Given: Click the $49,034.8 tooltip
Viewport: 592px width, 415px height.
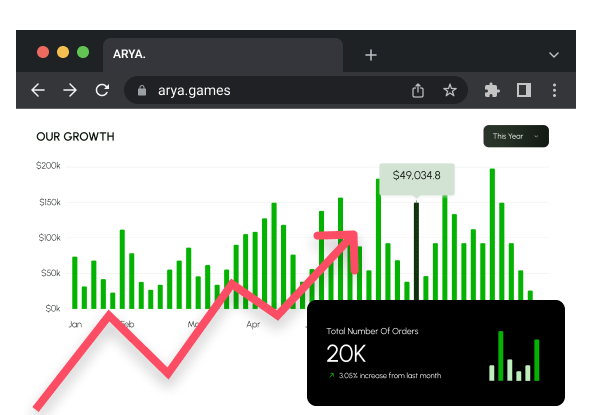Looking at the screenshot, I should coord(417,179).
